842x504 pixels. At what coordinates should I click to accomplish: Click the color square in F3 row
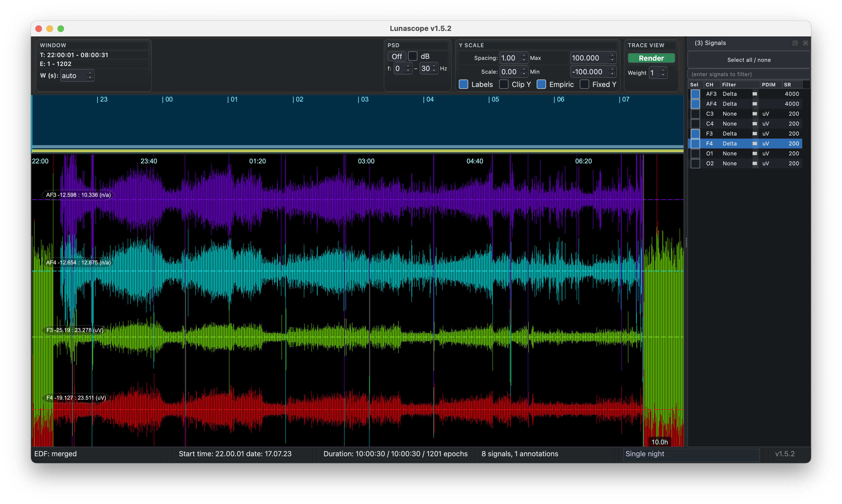point(754,134)
